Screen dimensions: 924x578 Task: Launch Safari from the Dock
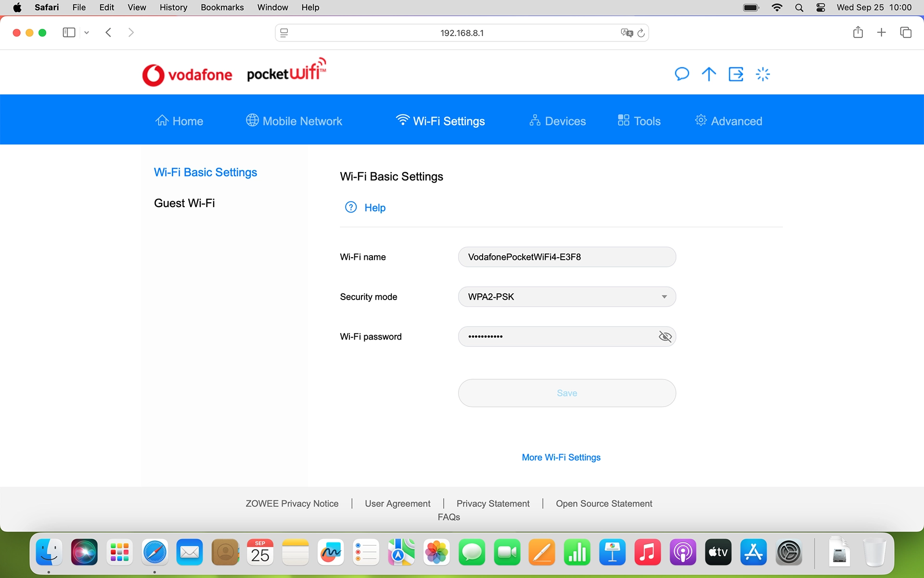[x=154, y=552]
